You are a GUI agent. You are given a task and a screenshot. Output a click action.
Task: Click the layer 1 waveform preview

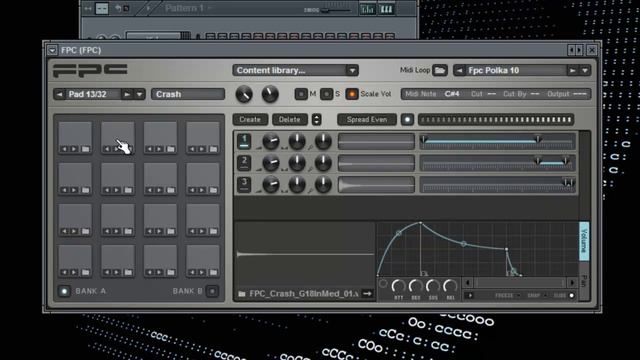coord(376,142)
